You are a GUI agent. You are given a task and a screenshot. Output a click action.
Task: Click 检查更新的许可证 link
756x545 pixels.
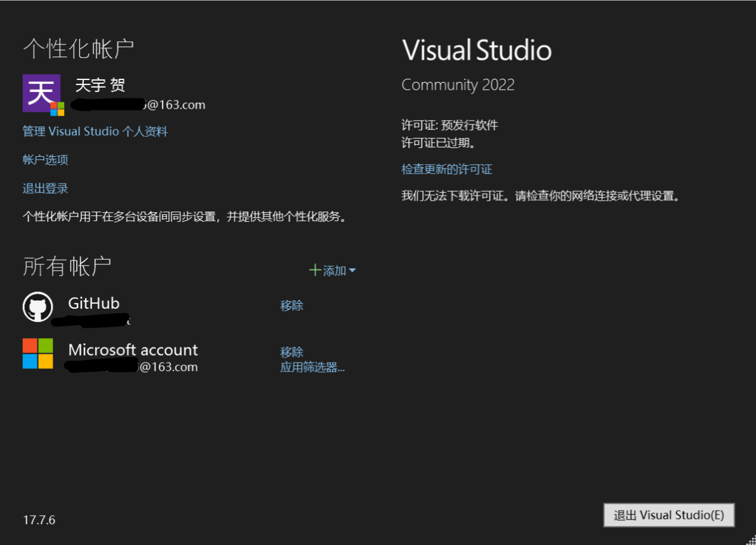tap(447, 170)
